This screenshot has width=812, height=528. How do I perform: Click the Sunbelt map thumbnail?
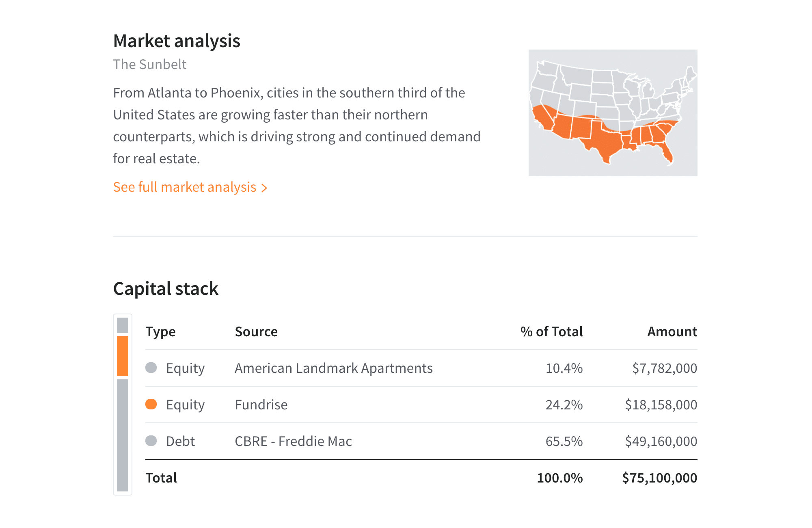[613, 113]
